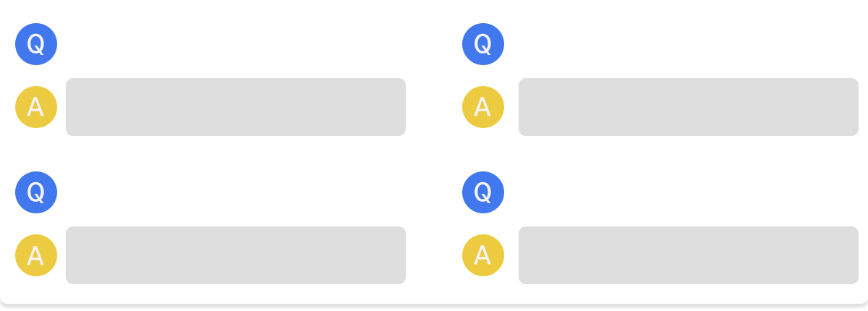Click the top-left gray answer placeholder box

(x=236, y=107)
